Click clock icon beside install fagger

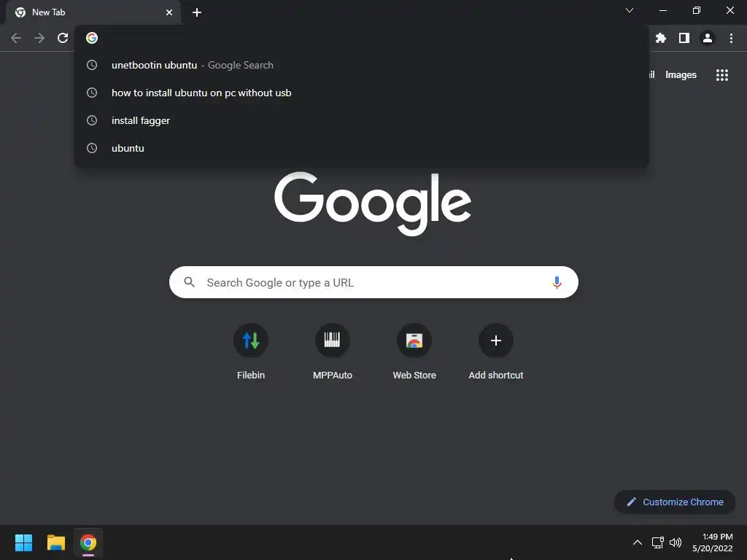(92, 120)
